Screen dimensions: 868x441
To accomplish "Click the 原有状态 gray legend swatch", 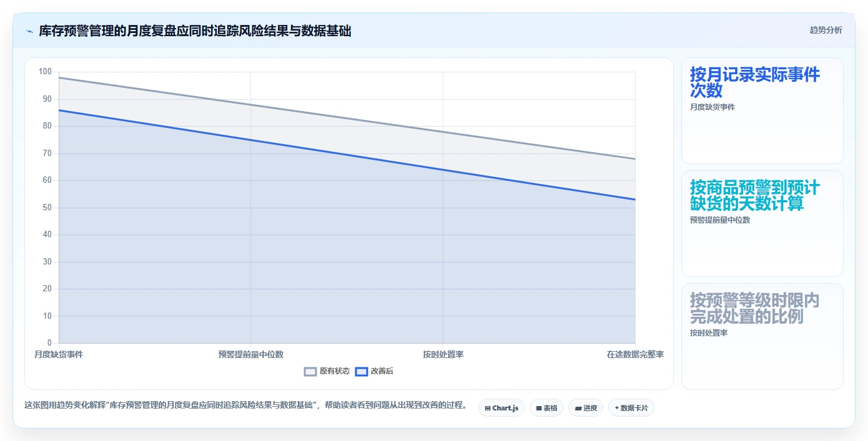I will (310, 371).
